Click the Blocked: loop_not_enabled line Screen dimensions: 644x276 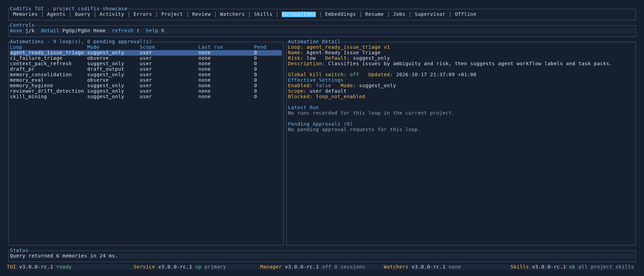(x=326, y=96)
